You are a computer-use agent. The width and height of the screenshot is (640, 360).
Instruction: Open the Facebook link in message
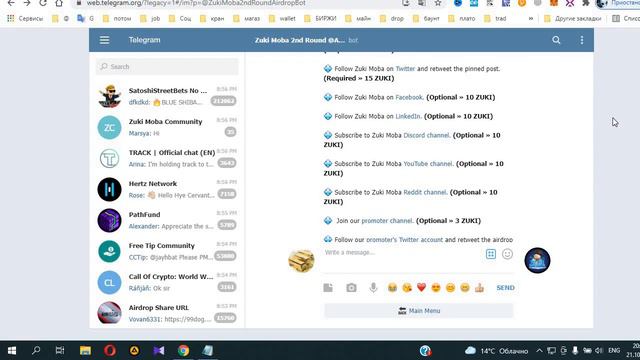[409, 98]
